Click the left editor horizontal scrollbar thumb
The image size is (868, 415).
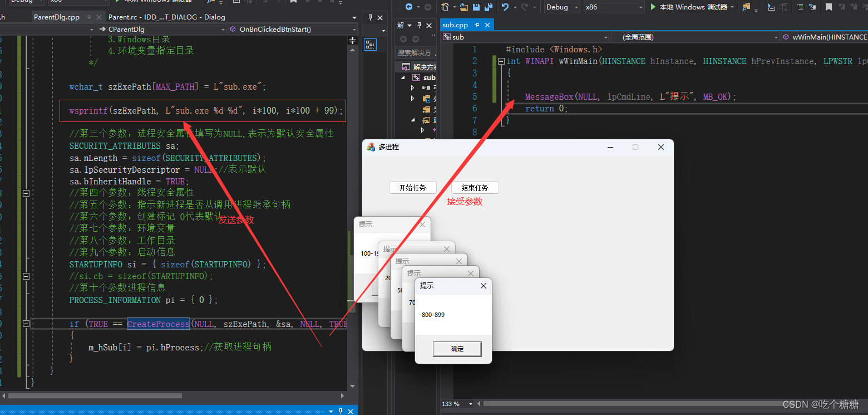click(x=95, y=396)
